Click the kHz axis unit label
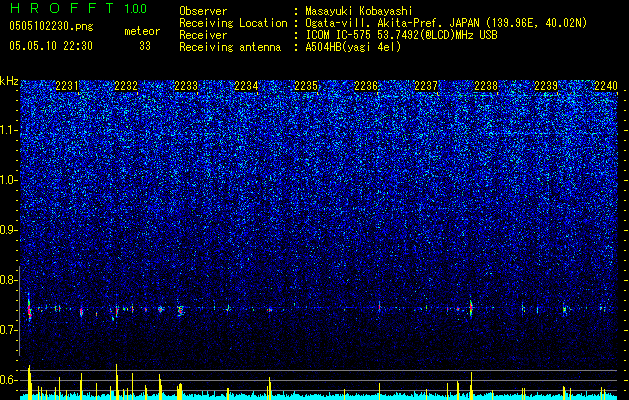This screenshot has height=400, width=629. point(9,81)
